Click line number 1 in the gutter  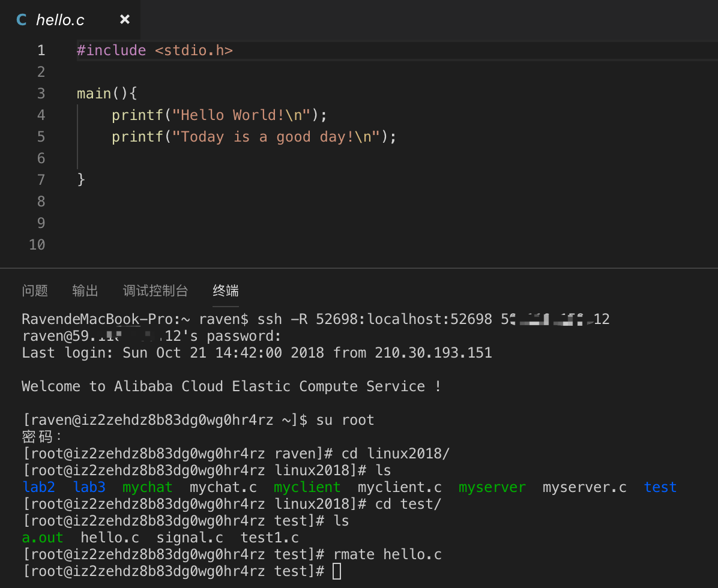click(x=41, y=50)
